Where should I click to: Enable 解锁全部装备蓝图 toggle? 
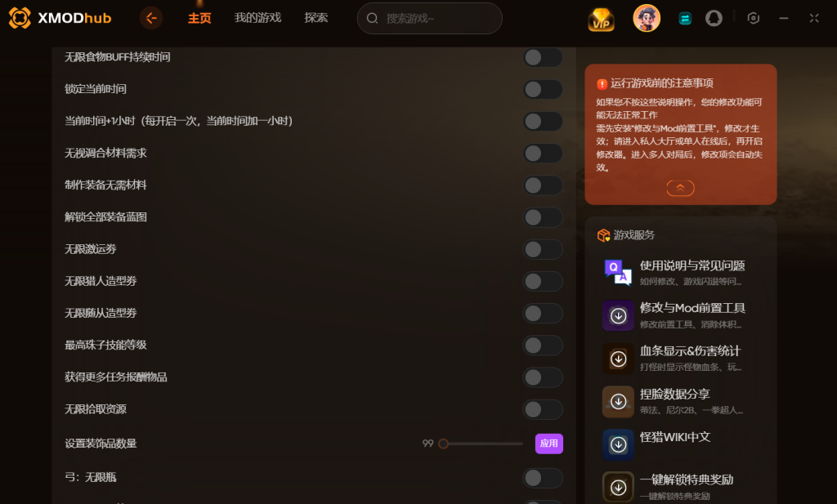tap(543, 217)
